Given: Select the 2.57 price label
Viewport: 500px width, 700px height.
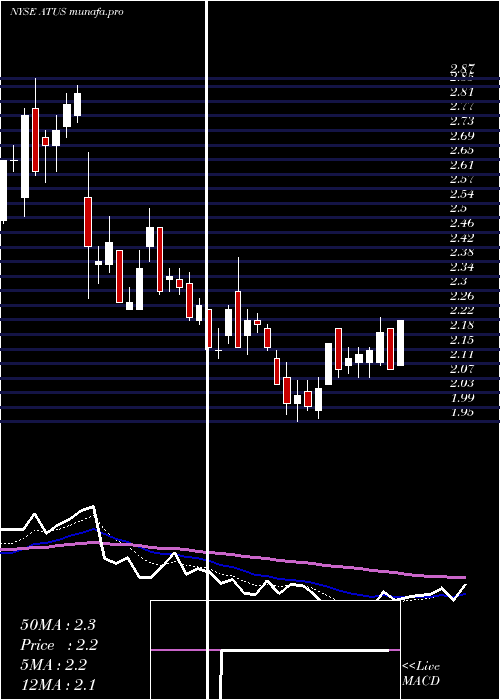Looking at the screenshot, I should point(462,179).
